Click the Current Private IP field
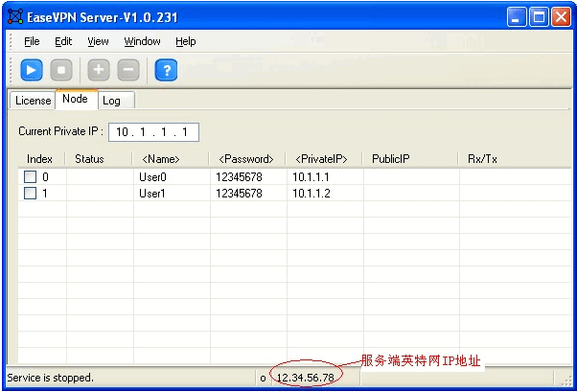The width and height of the screenshot is (577, 392). tap(153, 132)
